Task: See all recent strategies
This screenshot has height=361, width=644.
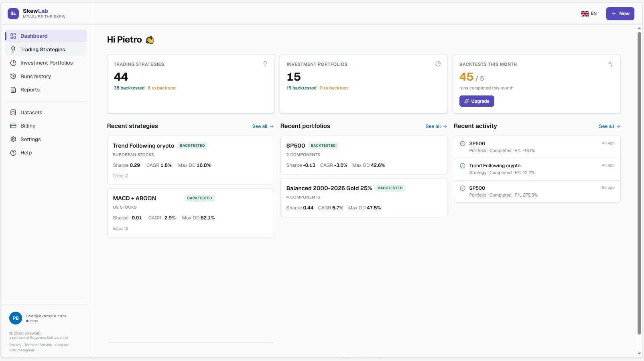Action: tap(263, 126)
